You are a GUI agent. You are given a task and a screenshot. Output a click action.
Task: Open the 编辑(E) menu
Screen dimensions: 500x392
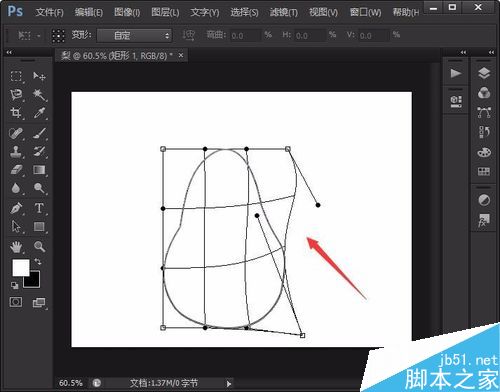(x=88, y=13)
